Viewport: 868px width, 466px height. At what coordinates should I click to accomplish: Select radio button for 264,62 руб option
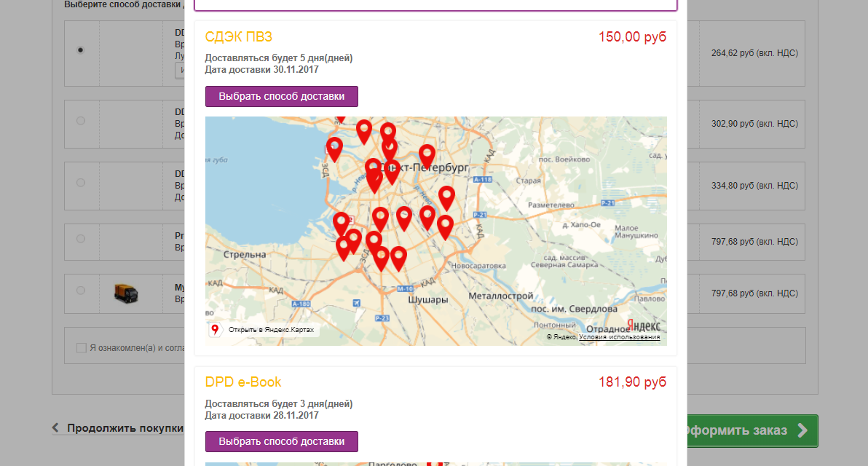[x=80, y=50]
